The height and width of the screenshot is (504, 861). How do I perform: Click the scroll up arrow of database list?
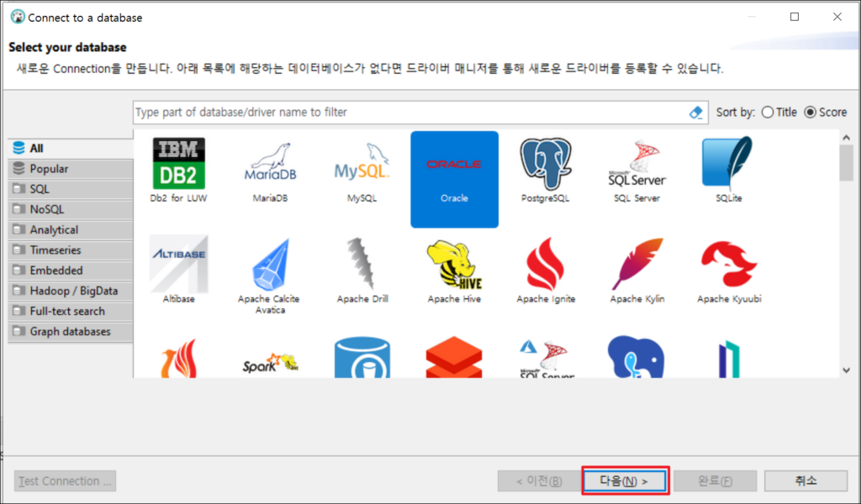click(846, 138)
